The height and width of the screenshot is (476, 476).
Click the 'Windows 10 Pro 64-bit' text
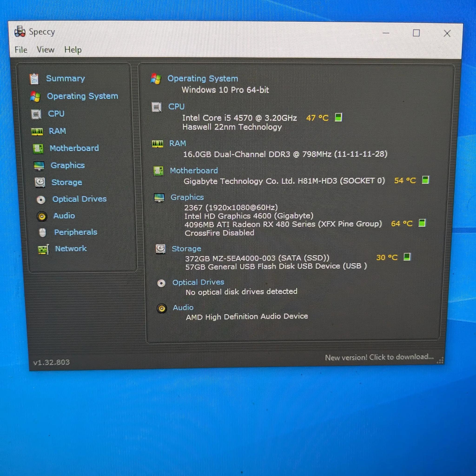pyautogui.click(x=225, y=90)
